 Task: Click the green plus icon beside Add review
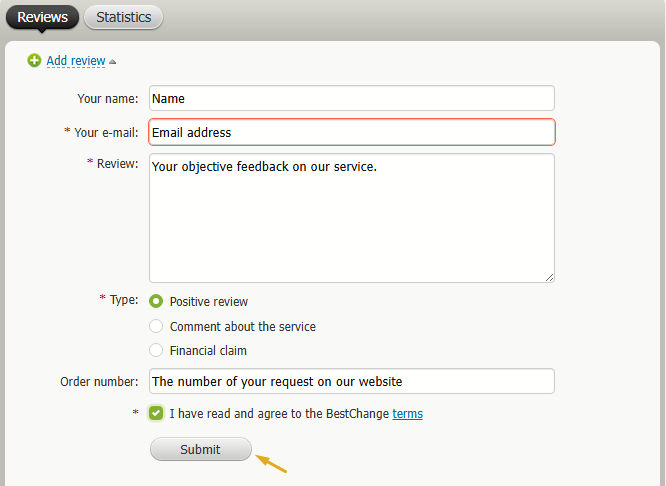[x=35, y=61]
